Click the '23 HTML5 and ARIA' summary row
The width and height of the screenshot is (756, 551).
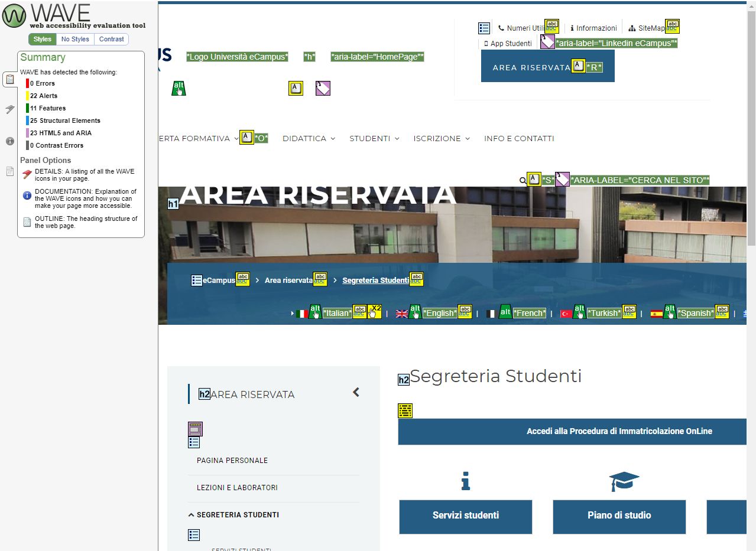click(x=61, y=133)
